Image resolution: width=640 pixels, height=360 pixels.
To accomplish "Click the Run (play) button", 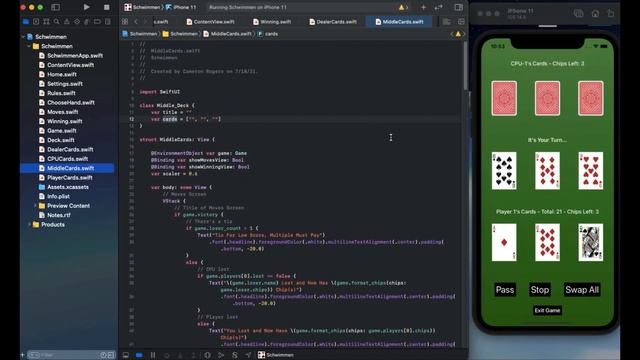I will tap(87, 7).
